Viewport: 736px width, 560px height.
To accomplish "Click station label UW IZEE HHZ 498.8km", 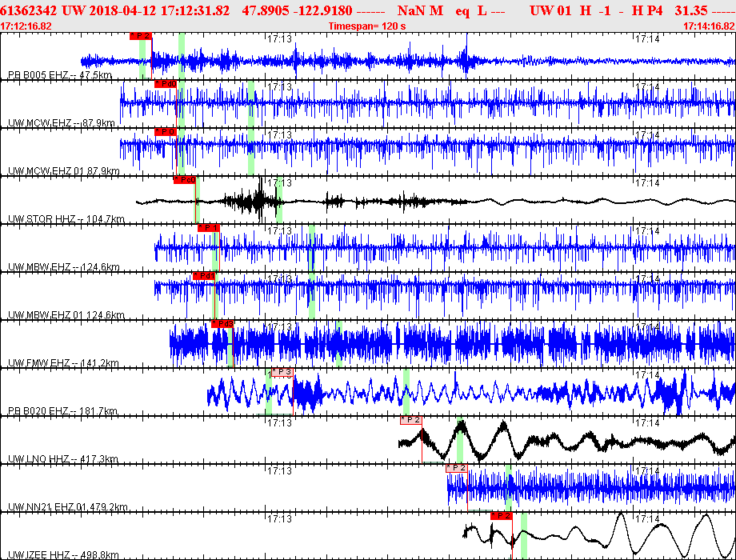I will pyautogui.click(x=63, y=555).
